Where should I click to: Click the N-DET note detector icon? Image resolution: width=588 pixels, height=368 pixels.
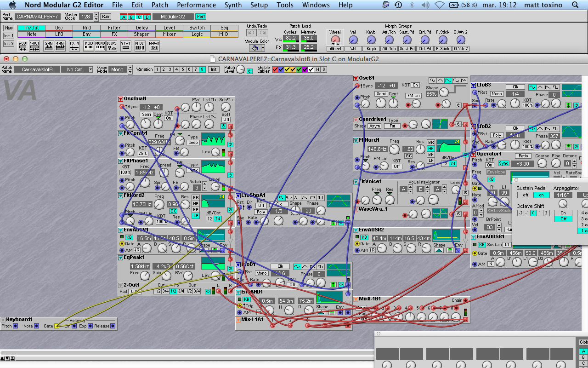(x=140, y=46)
